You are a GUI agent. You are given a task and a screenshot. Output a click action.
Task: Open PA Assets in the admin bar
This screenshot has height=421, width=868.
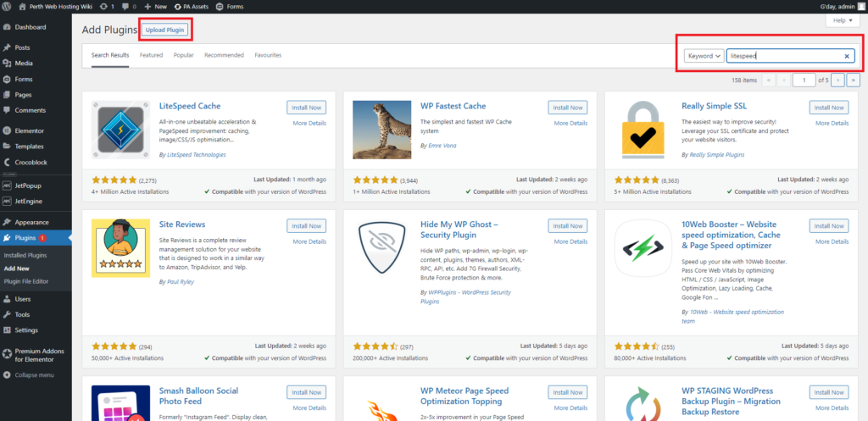tap(192, 7)
